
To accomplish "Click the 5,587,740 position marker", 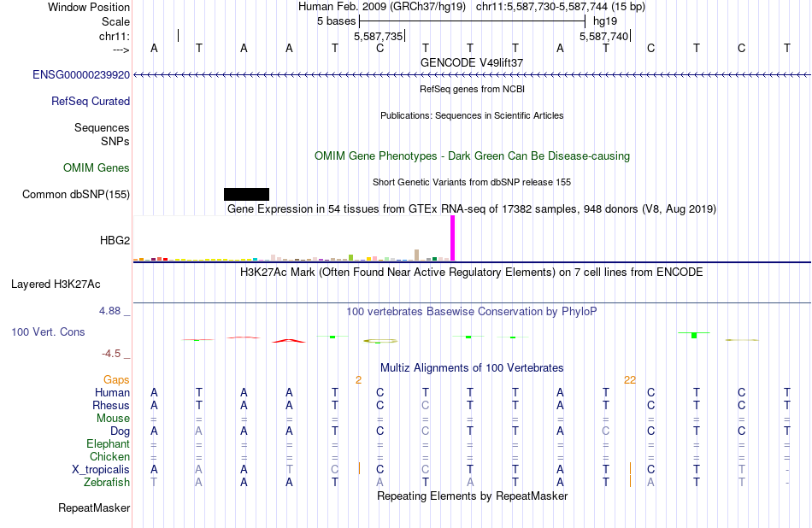I will pos(603,36).
